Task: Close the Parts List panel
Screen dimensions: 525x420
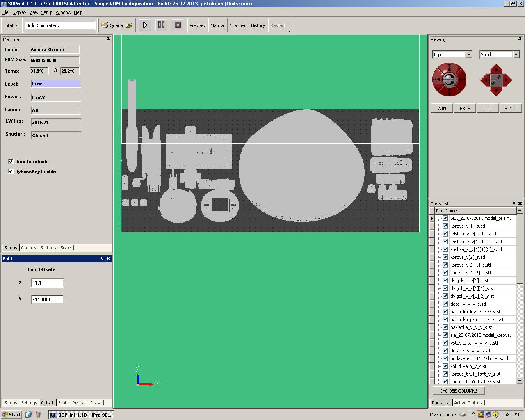Action: pos(520,203)
